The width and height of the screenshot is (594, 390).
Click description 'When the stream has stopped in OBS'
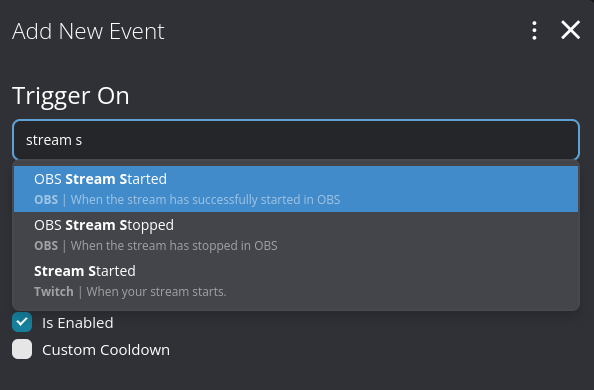tap(174, 246)
